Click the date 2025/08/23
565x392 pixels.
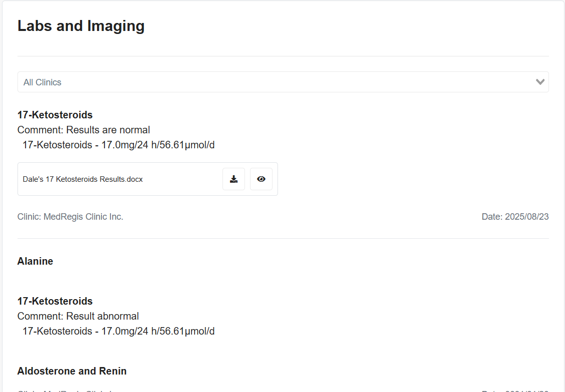[x=515, y=217]
